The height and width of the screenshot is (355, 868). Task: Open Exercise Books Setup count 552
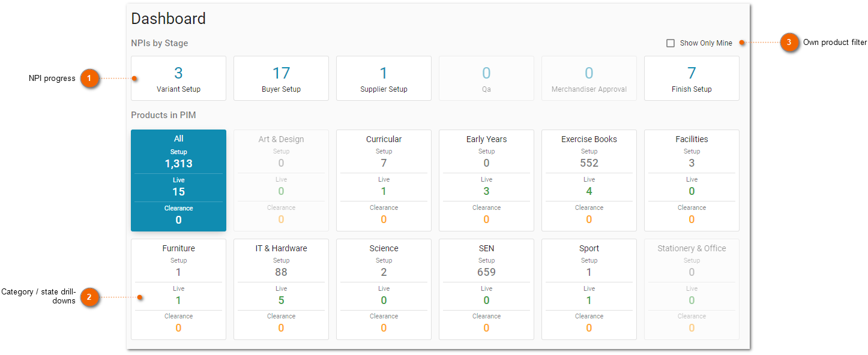click(589, 158)
